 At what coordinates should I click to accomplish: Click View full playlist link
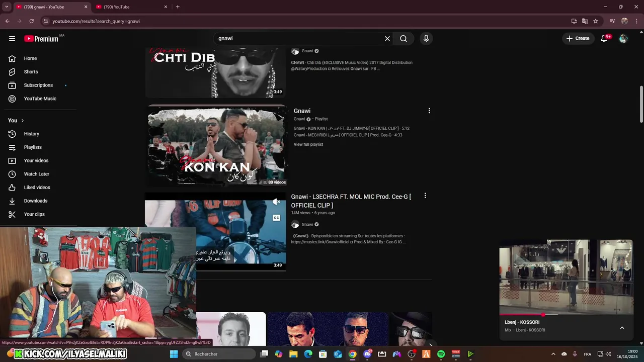(308, 144)
